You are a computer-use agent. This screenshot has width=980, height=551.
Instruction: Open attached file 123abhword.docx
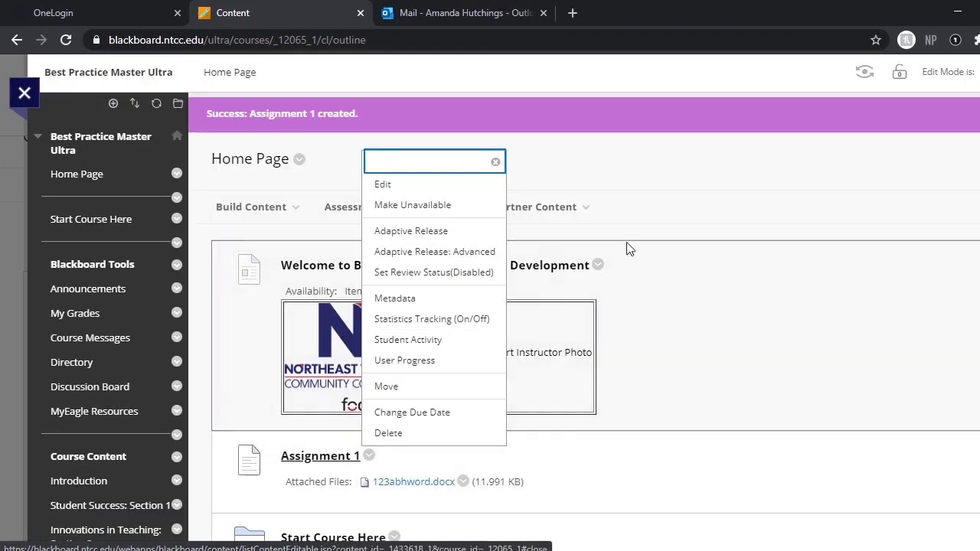point(413,481)
